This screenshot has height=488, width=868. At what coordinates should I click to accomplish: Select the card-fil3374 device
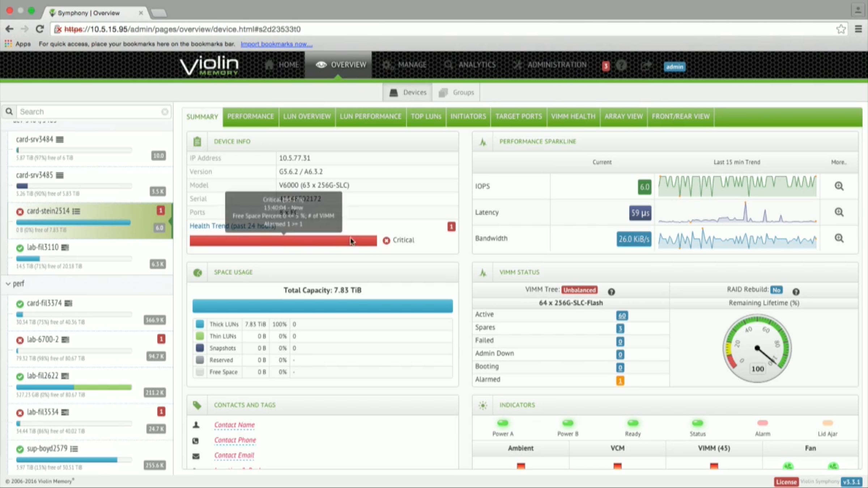pyautogui.click(x=90, y=313)
